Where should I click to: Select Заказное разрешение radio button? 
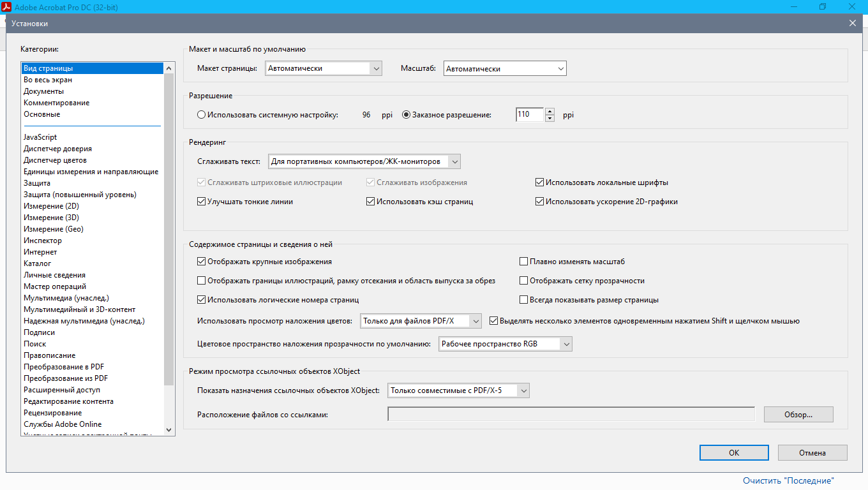coord(406,115)
